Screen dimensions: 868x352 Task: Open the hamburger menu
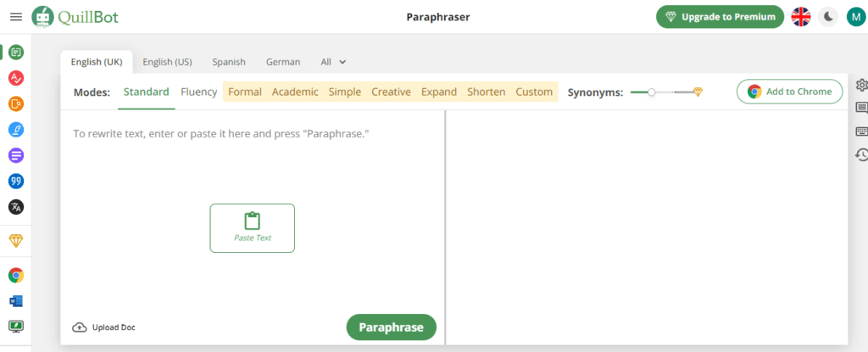(x=15, y=17)
